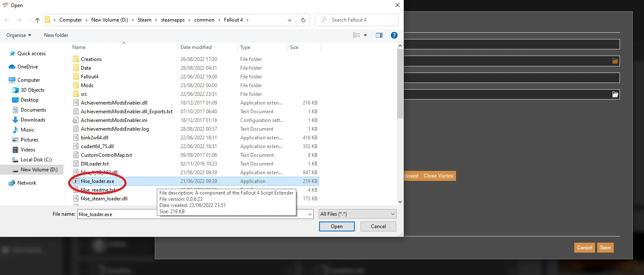Select the Fallout4 folder icon
The height and width of the screenshot is (275, 644).
click(76, 77)
